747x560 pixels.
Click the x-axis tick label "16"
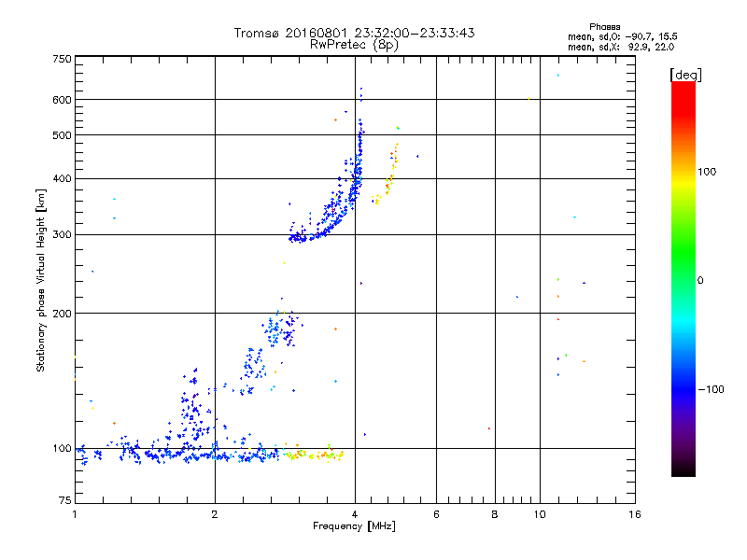coord(635,514)
